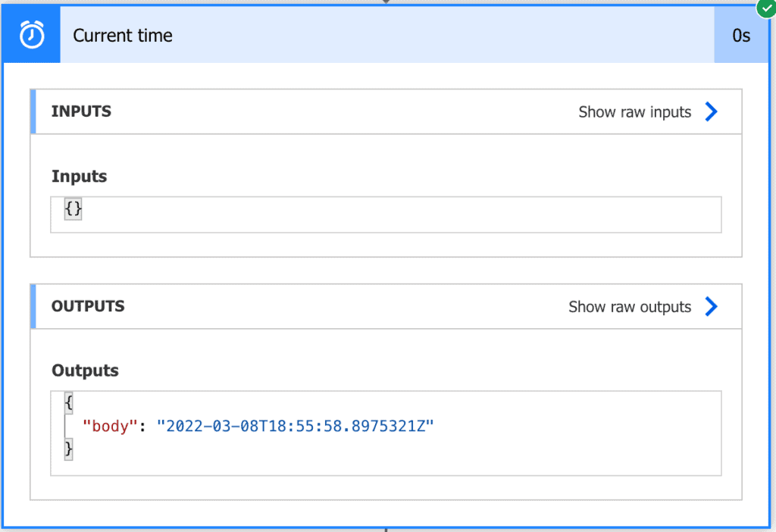
Task: Click the blue chevron beside Show raw inputs
Action: (x=711, y=111)
